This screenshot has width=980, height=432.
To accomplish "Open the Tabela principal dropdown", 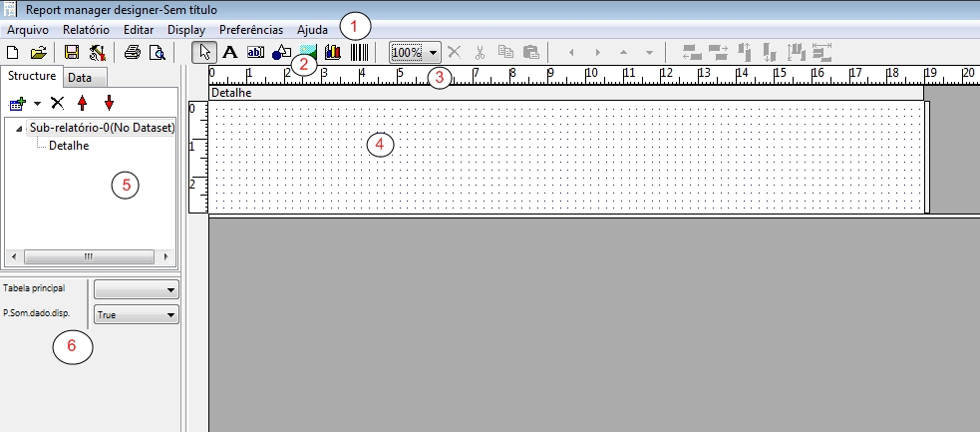I will pyautogui.click(x=136, y=290).
